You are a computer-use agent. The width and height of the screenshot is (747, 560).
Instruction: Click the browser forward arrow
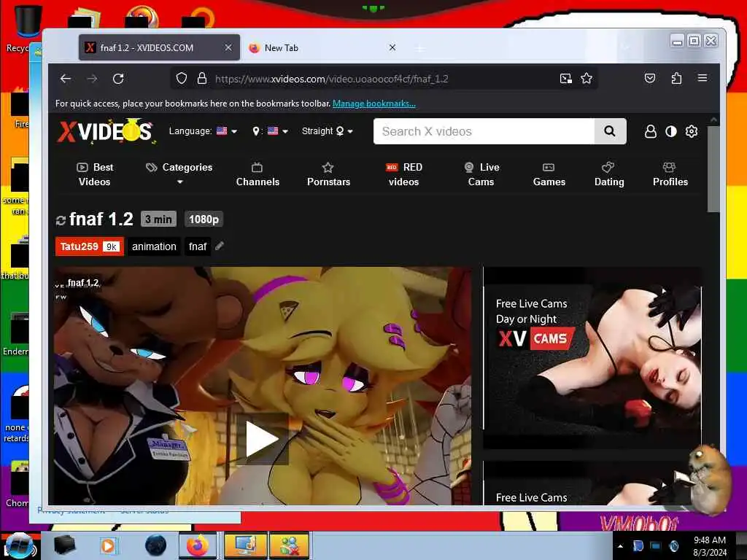pos(92,79)
